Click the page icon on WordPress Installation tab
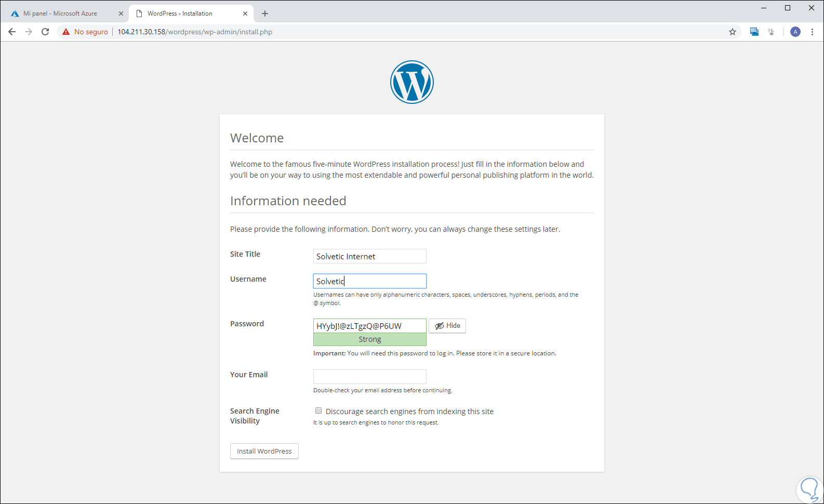Viewport: 824px width, 504px height. pos(139,14)
